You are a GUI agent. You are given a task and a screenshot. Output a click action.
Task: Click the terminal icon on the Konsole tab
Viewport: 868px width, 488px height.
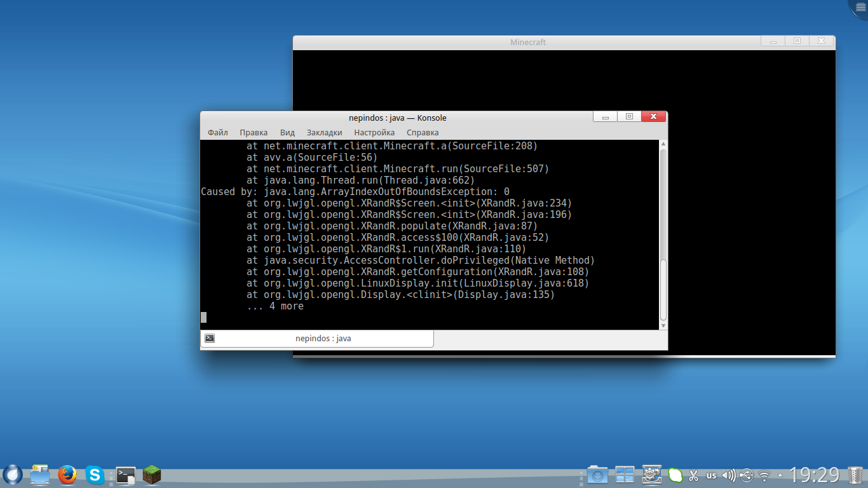[210, 339]
